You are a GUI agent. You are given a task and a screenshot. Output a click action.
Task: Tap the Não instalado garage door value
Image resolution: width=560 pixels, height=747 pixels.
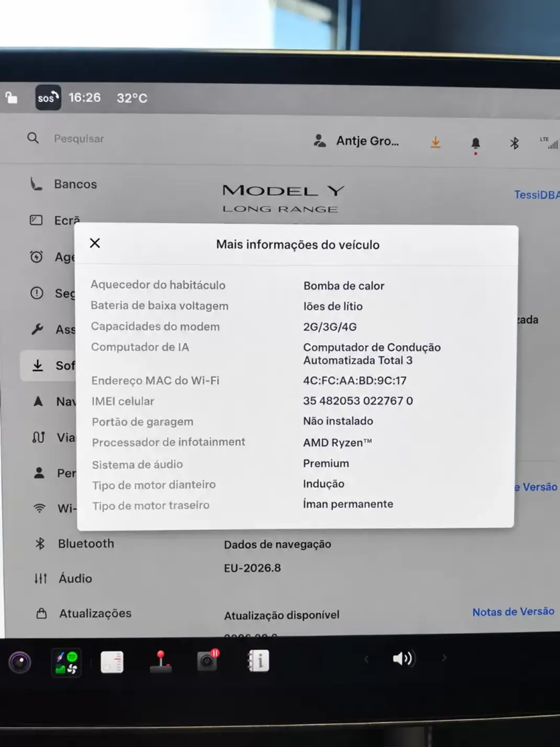pos(338,421)
